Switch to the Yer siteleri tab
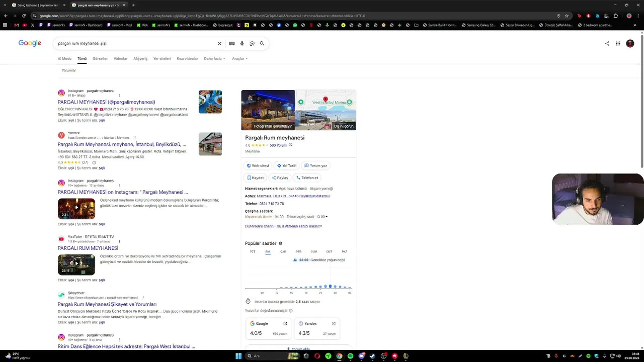644x362 pixels. pos(162,59)
